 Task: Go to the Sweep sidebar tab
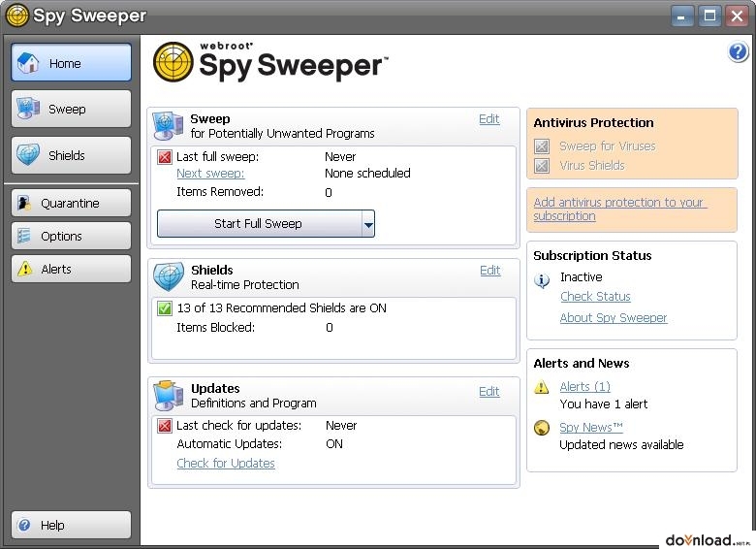72,109
